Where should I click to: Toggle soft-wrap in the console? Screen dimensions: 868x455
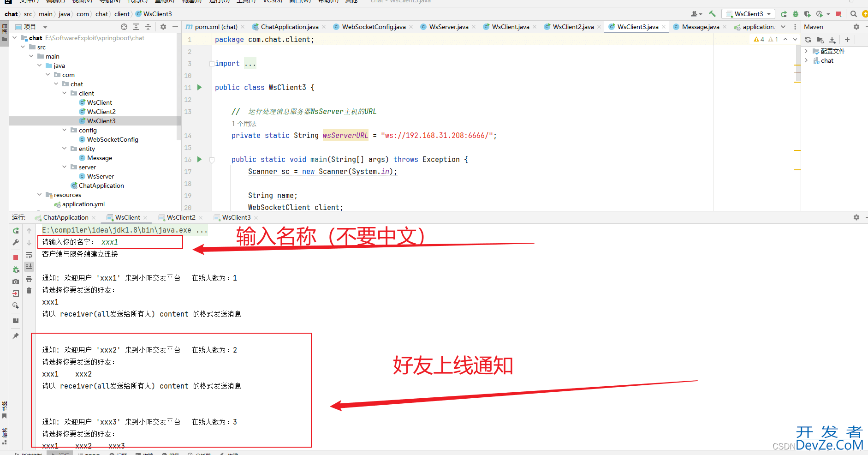click(x=29, y=255)
